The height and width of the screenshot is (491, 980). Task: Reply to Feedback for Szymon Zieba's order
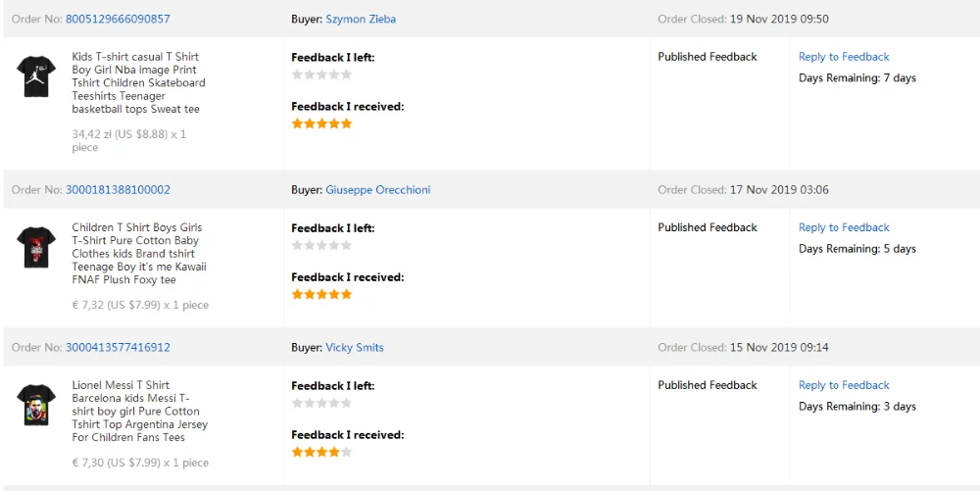844,57
